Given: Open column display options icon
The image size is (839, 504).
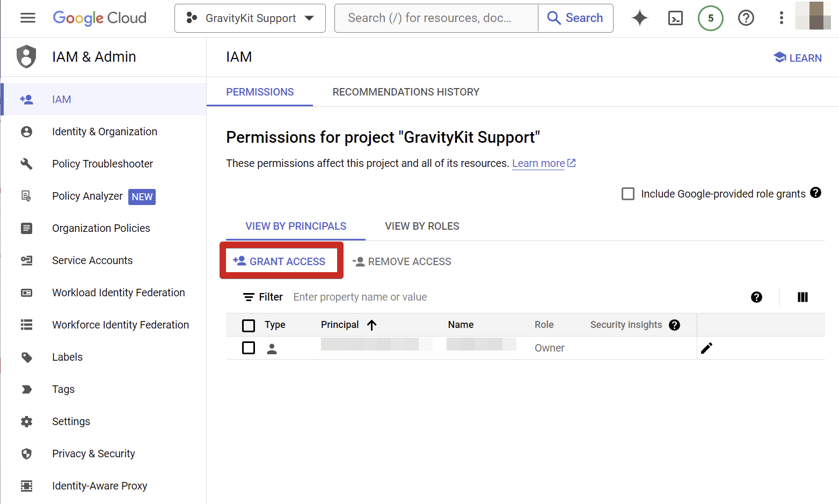Looking at the screenshot, I should point(802,297).
